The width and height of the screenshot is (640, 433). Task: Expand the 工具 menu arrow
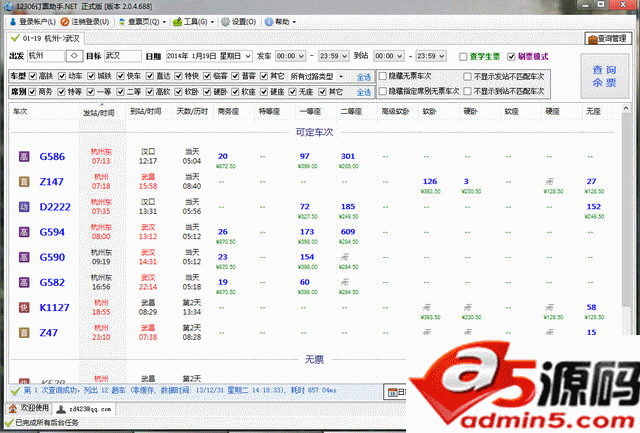pos(212,22)
